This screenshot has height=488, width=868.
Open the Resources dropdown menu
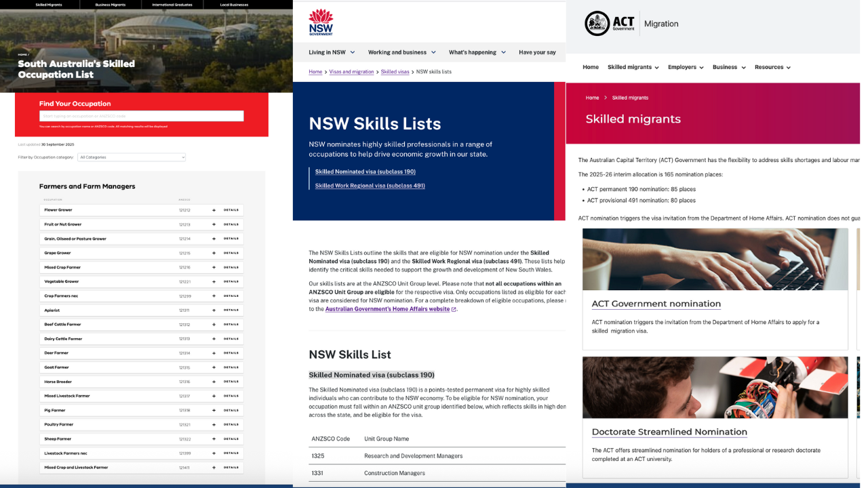(x=772, y=67)
